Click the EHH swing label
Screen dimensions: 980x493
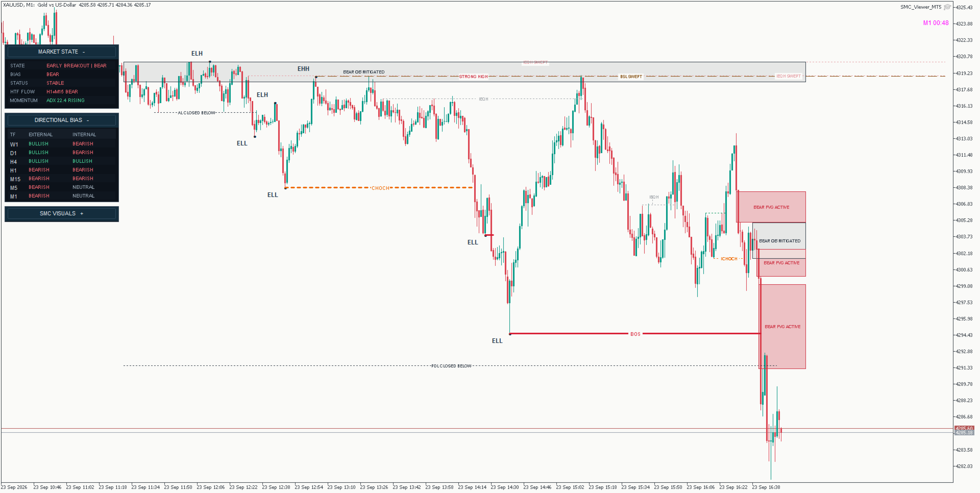tap(303, 69)
